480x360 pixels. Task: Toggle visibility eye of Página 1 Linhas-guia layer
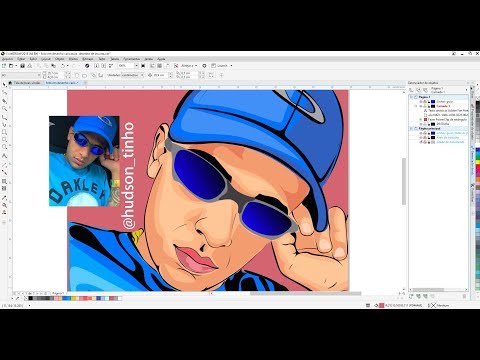point(421,102)
